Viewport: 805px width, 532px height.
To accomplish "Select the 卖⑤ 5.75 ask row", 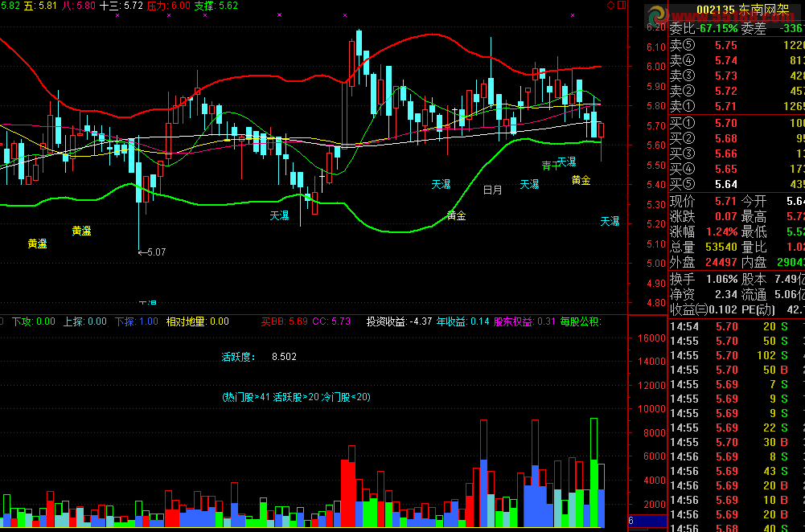I will click(737, 45).
